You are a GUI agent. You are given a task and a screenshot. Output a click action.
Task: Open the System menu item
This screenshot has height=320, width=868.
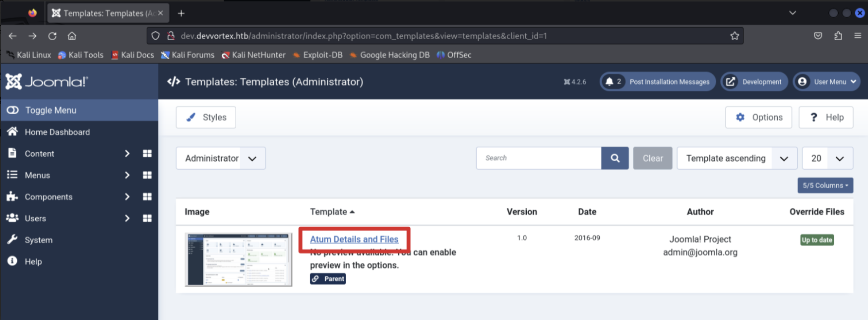click(38, 240)
